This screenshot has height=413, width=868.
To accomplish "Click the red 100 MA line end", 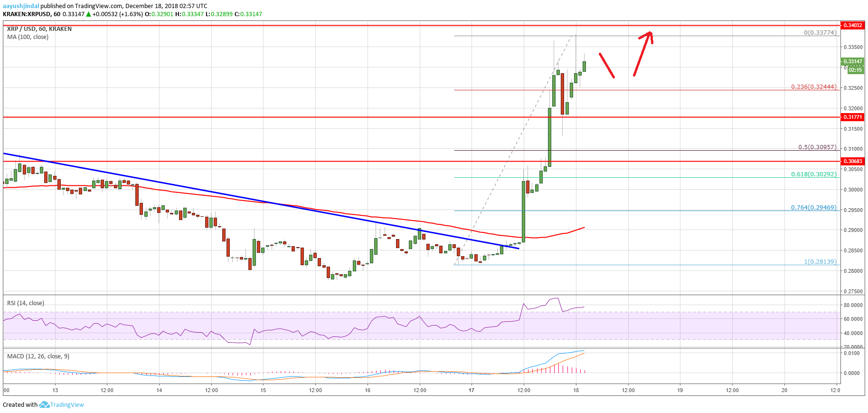I will (583, 228).
